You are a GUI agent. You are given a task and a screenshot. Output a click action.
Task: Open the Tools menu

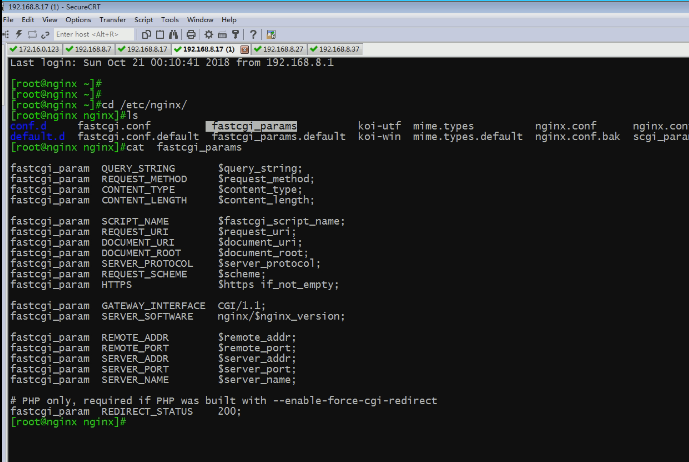(170, 20)
